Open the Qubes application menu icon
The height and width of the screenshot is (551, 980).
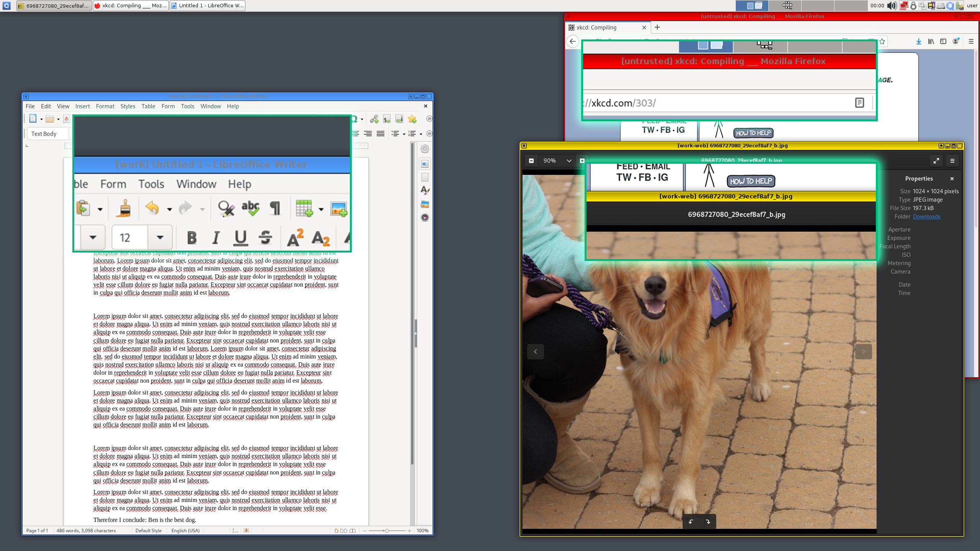tap(7, 5)
